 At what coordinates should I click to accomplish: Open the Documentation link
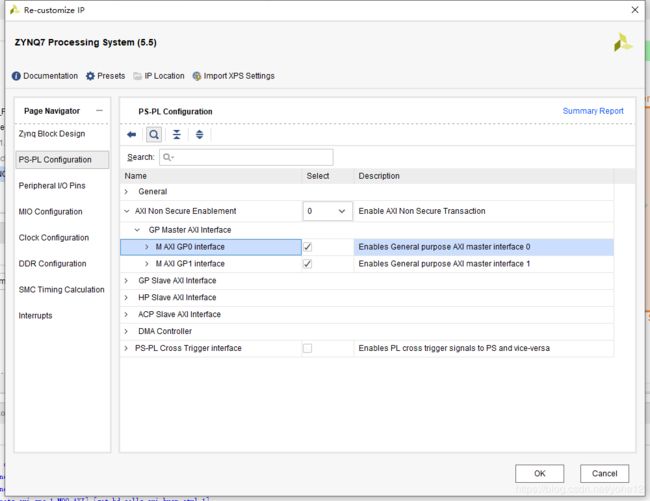(x=50, y=76)
